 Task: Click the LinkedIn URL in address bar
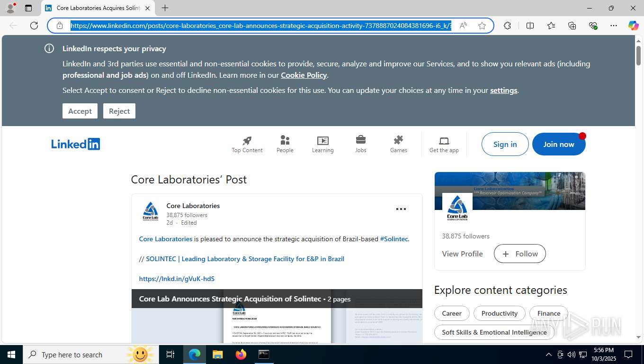261,26
